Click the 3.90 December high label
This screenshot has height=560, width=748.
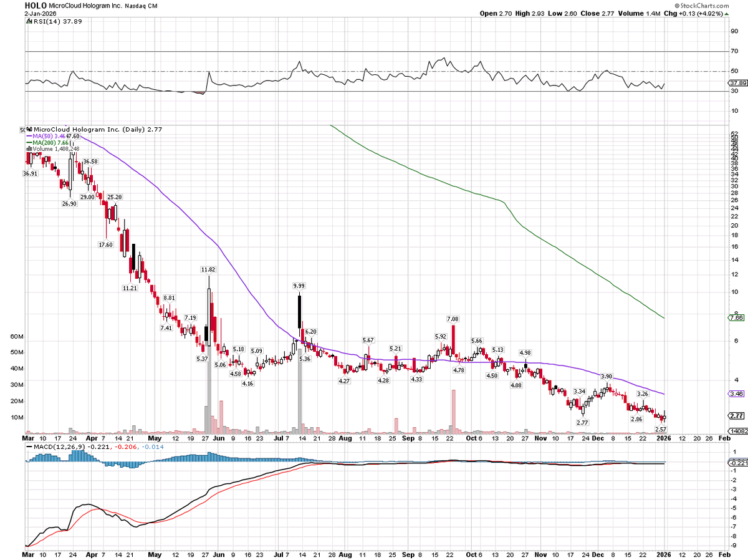[607, 377]
